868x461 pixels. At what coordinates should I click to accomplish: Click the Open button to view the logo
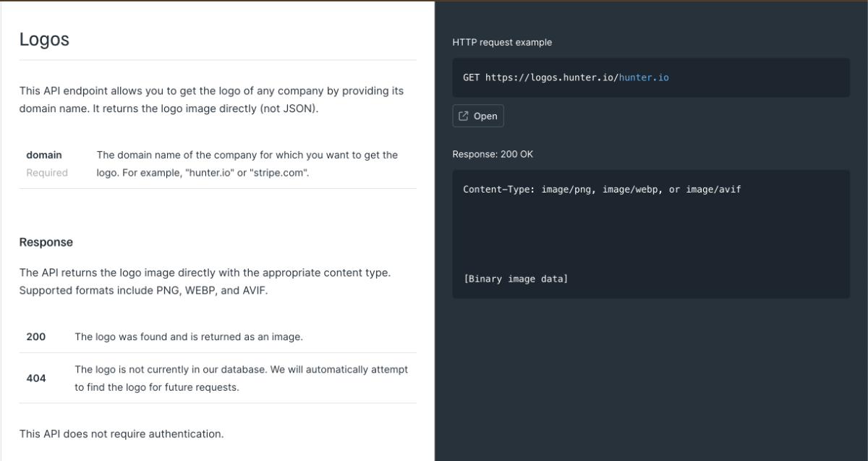(477, 115)
